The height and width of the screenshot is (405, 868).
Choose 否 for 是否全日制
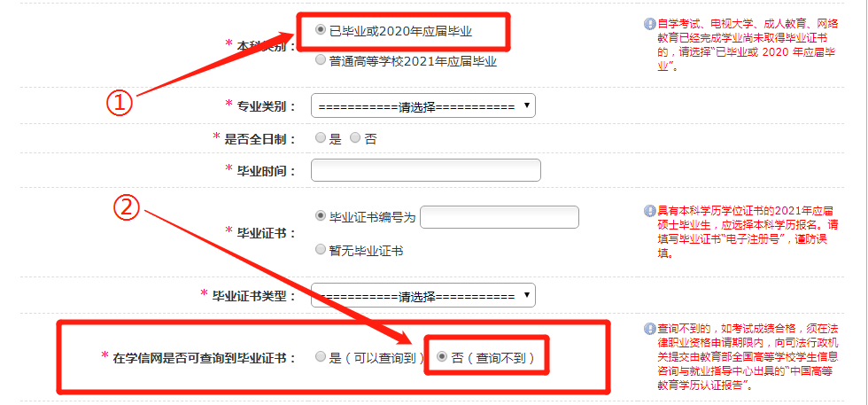(x=355, y=137)
